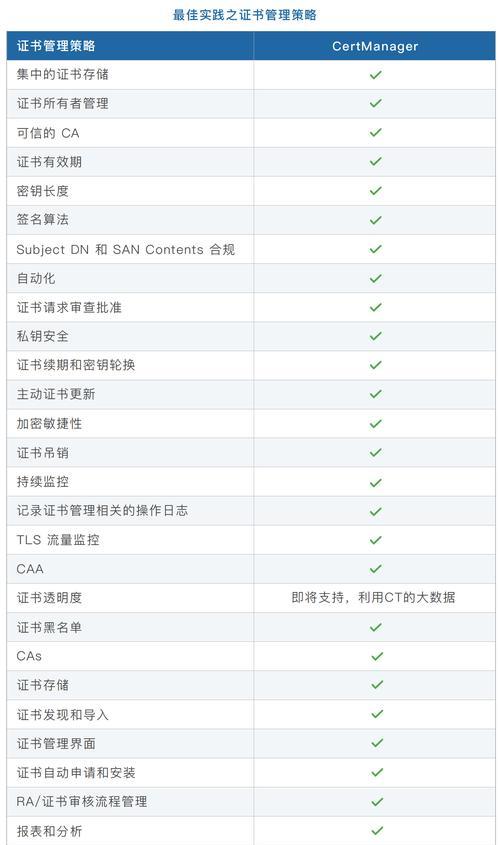
Task: Select the checkmark in 密钥长度 row
Action: [x=376, y=191]
